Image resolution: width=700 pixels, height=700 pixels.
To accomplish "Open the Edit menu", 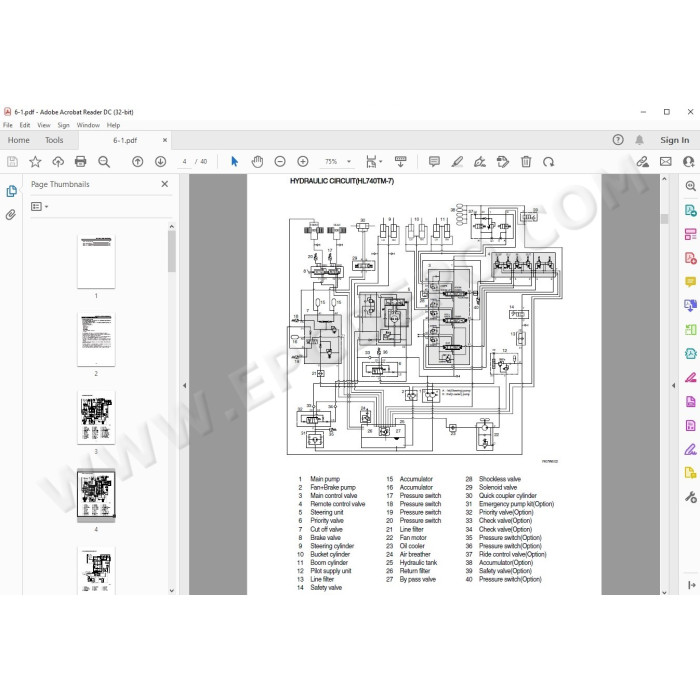I will [25, 125].
